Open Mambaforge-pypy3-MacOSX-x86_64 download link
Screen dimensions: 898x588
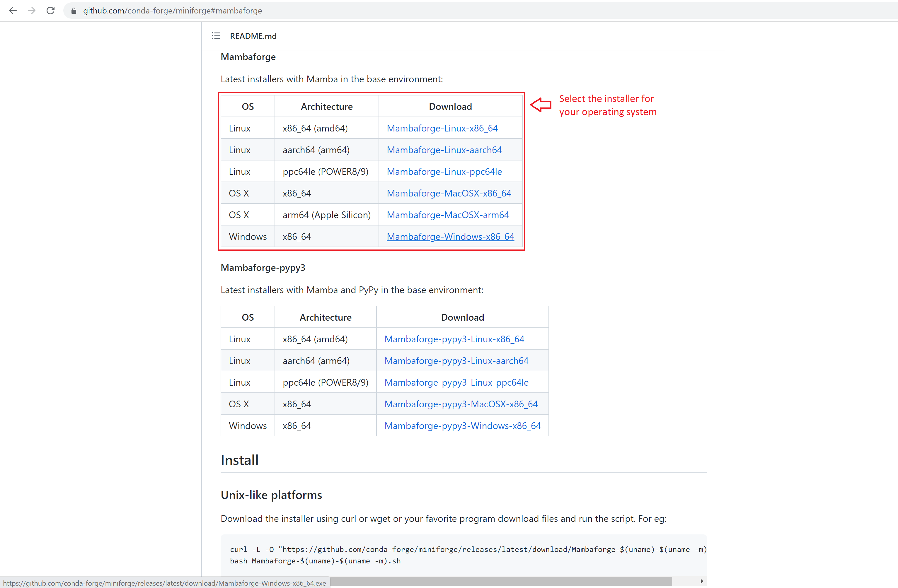pos(461,404)
